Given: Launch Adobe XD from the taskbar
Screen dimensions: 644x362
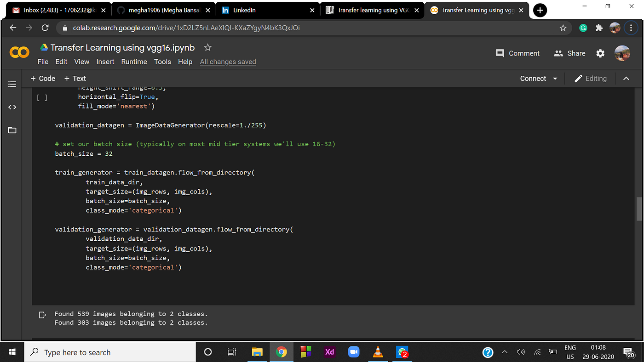Looking at the screenshot, I should [329, 352].
